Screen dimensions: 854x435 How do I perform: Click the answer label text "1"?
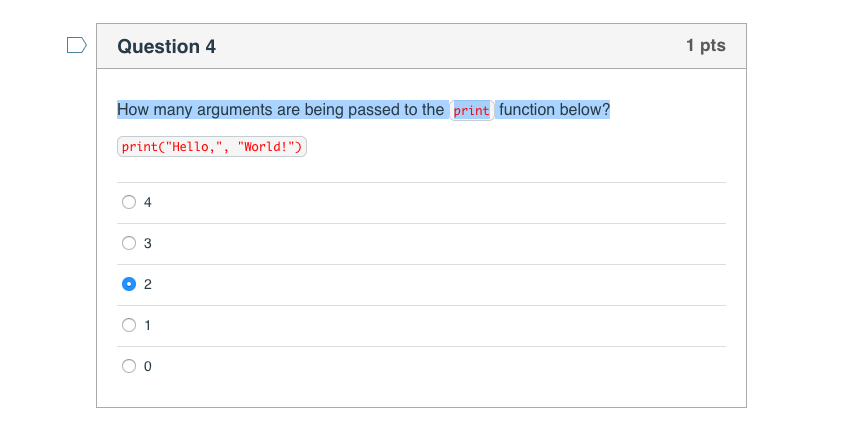[x=148, y=326]
